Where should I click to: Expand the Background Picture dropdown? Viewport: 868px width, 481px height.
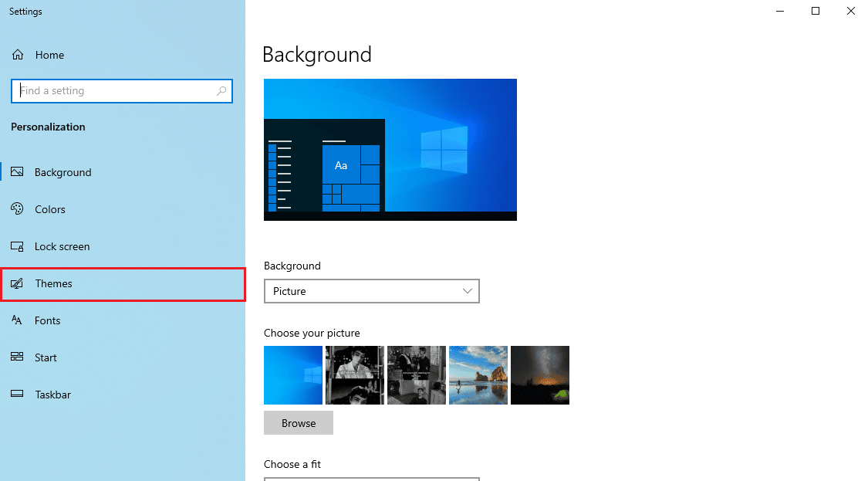[x=371, y=291]
